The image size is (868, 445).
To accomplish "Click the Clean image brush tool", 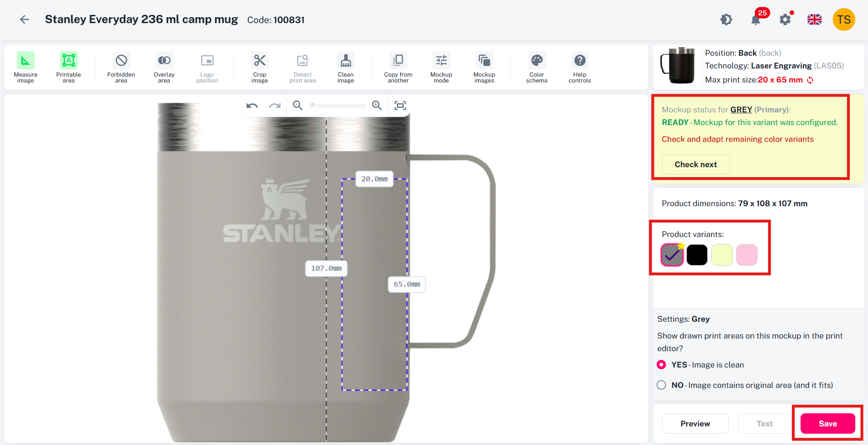I will 345,68.
